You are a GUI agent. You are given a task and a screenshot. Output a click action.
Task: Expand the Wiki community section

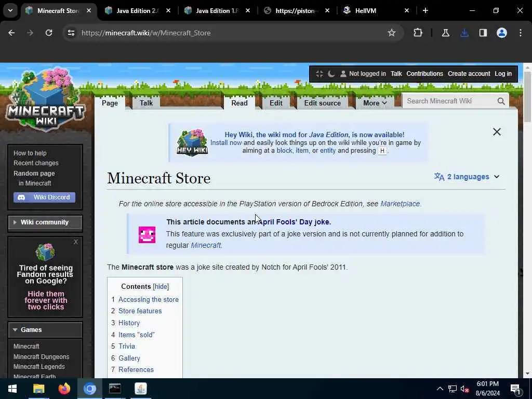[45, 222]
